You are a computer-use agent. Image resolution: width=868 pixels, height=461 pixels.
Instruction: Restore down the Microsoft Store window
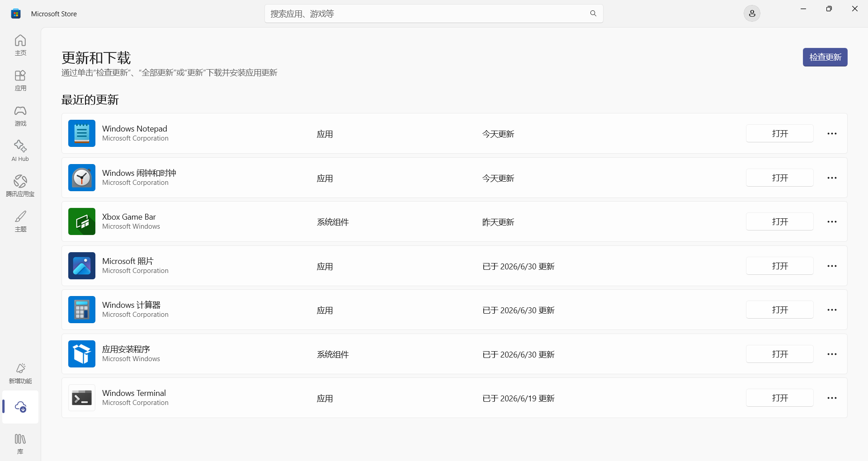coord(829,9)
